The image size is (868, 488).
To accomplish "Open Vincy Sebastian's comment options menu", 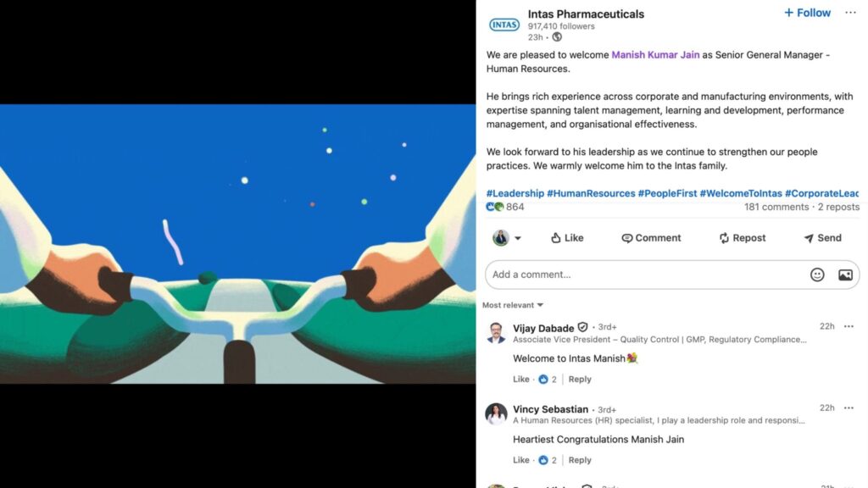I will tap(849, 408).
